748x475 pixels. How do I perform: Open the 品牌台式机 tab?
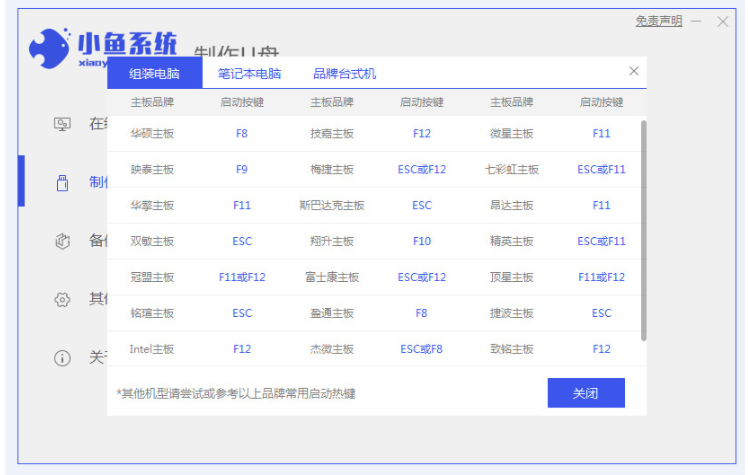click(x=344, y=74)
